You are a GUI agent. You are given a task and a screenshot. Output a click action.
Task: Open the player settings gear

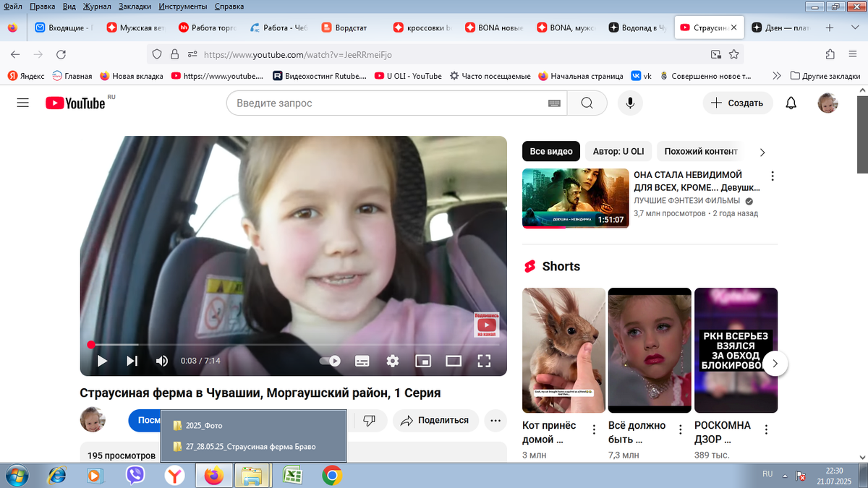(393, 361)
